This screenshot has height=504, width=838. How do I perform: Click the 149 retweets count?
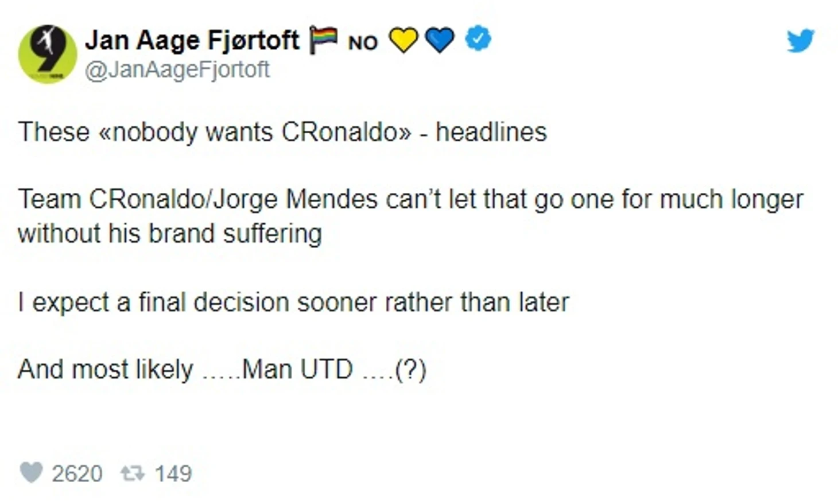click(x=173, y=474)
